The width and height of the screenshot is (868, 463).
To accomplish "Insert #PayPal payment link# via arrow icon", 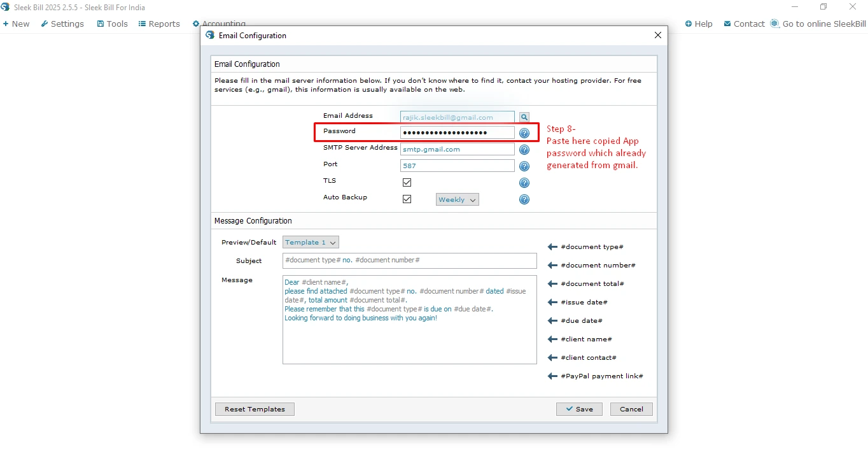I will (552, 376).
